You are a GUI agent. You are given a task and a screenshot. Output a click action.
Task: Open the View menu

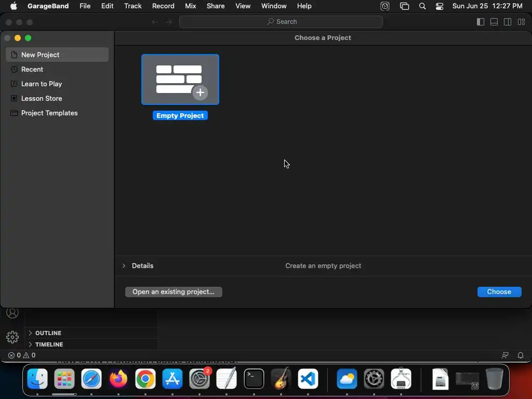243,6
